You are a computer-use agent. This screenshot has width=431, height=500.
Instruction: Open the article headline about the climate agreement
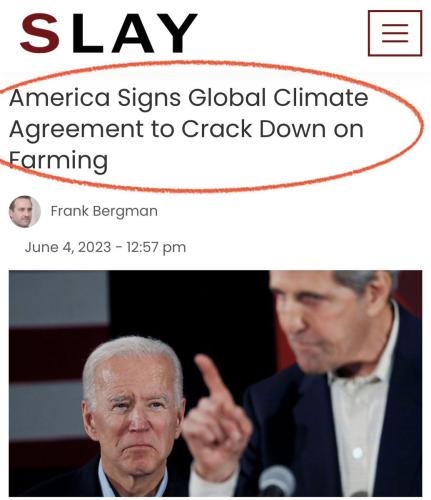click(x=189, y=129)
